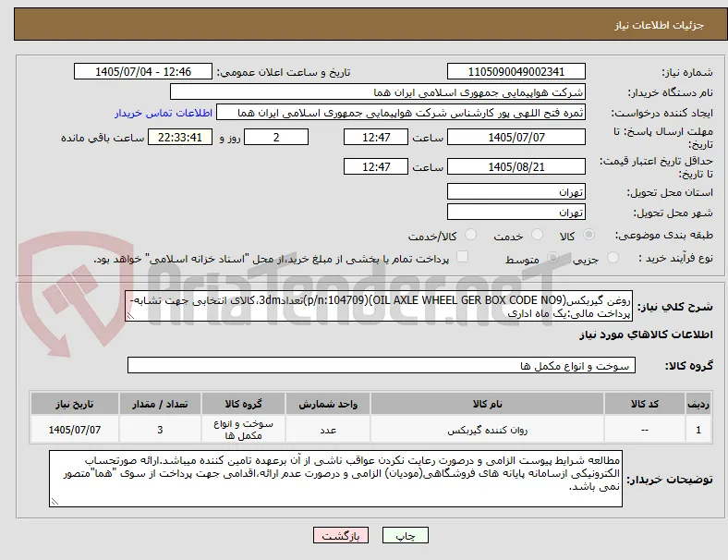Screen dimensions: 728x560
Task: Choose the متوسط purchase type radio
Action: click(552, 258)
